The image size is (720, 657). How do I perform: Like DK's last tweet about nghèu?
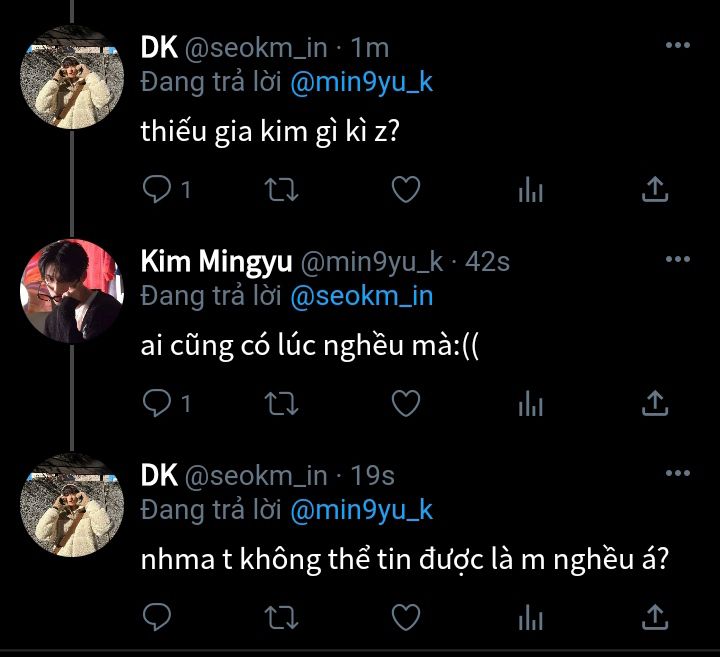pos(405,616)
